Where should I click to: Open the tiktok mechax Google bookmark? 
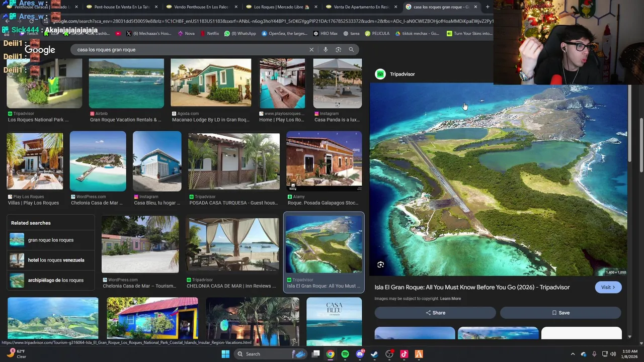click(417, 34)
